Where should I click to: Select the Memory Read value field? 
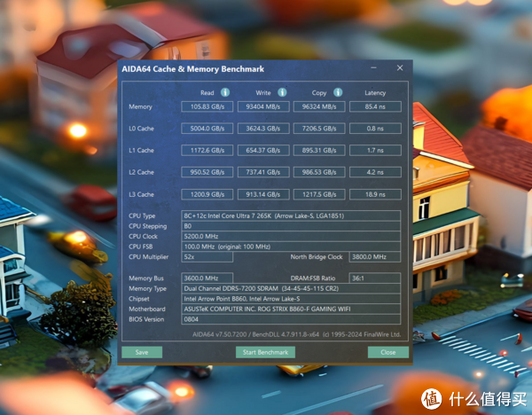pos(207,107)
